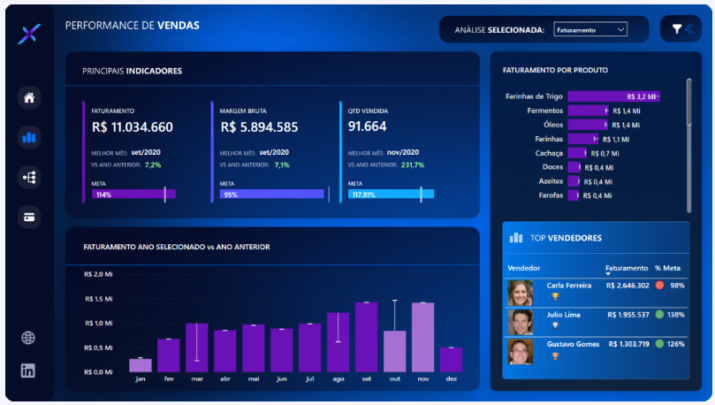Image resolution: width=715 pixels, height=405 pixels.
Task: Open the bar chart dashboard page
Action: [x=29, y=137]
